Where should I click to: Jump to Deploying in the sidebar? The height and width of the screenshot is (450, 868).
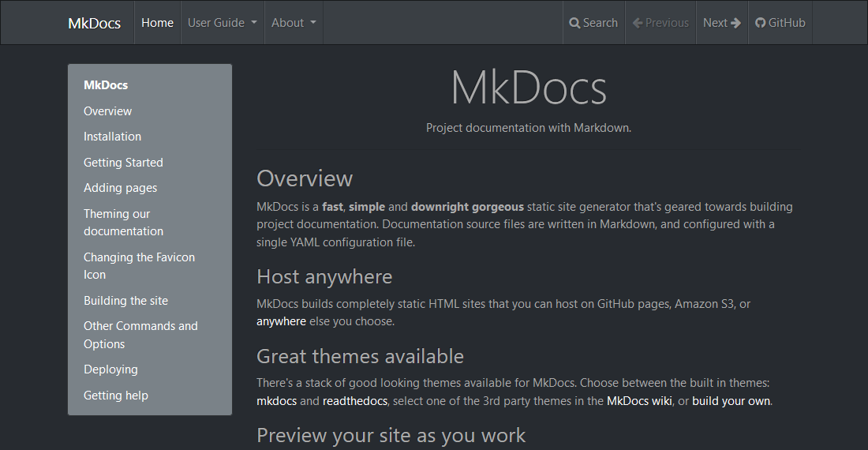[x=110, y=369]
